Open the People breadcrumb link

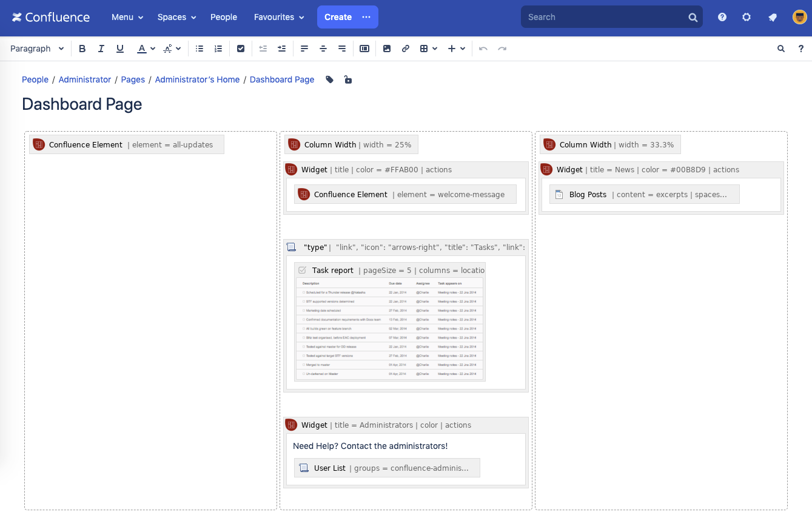pyautogui.click(x=35, y=79)
